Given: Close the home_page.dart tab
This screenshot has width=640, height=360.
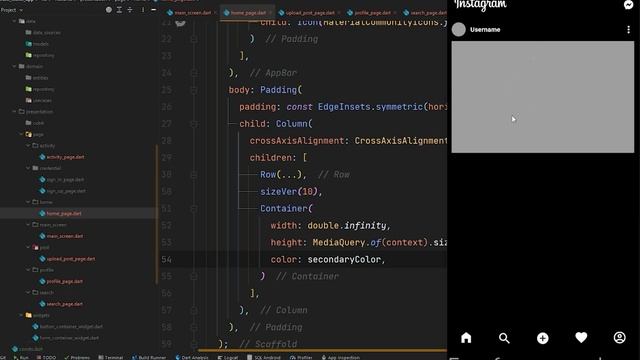Looking at the screenshot, I should tap(270, 13).
